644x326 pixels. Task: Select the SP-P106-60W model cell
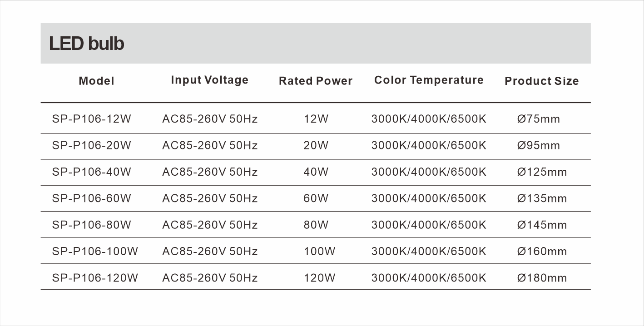(x=91, y=198)
